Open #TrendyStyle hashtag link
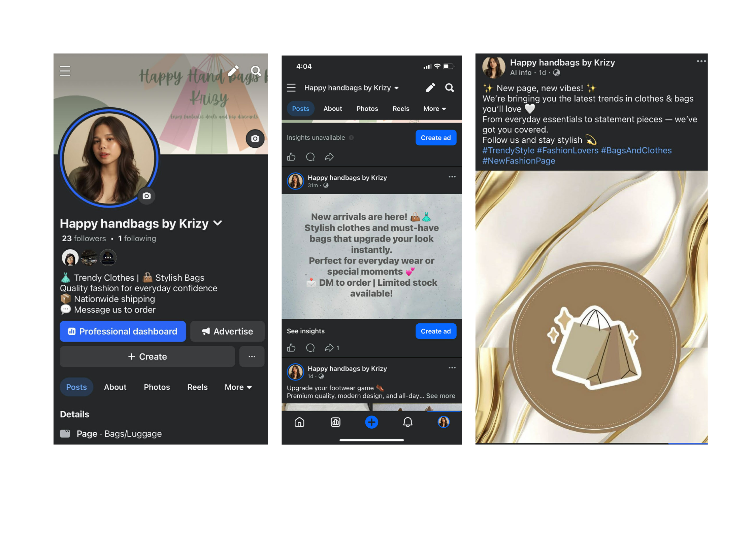The height and width of the screenshot is (534, 756). click(508, 150)
